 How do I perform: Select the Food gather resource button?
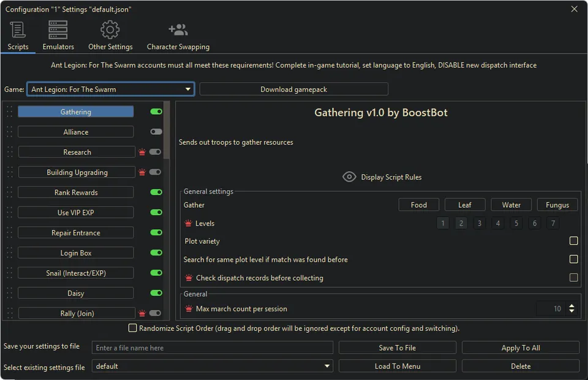418,205
